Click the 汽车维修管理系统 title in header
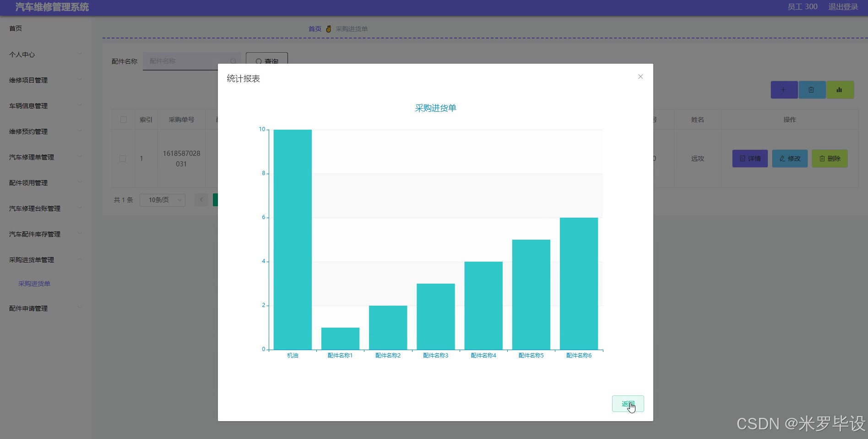 click(x=52, y=7)
